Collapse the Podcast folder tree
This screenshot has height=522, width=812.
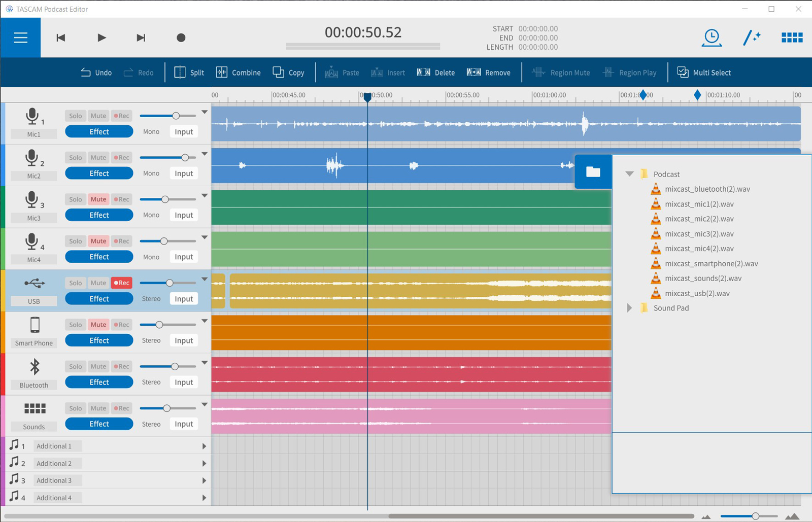(x=630, y=174)
